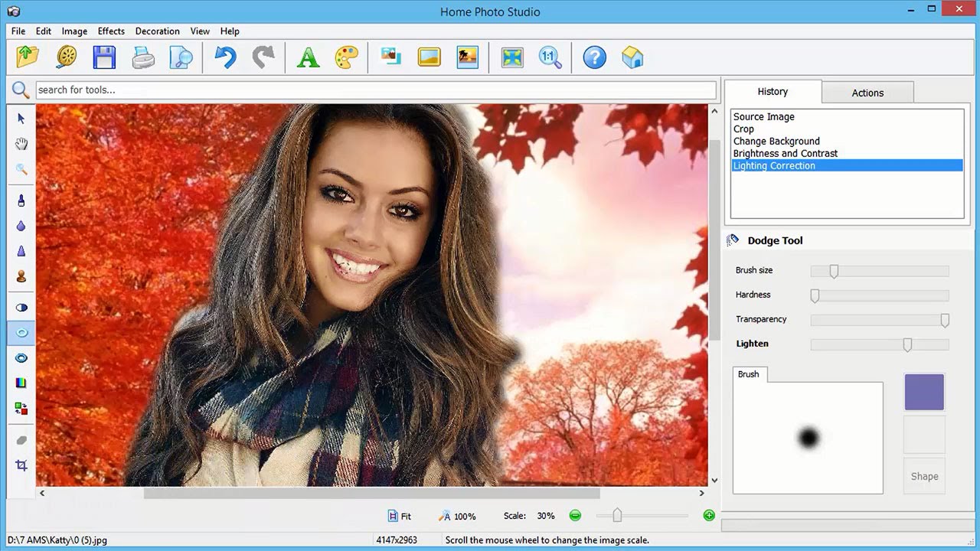This screenshot has width=980, height=551.
Task: Click the house icon in toolbar
Action: click(x=632, y=57)
